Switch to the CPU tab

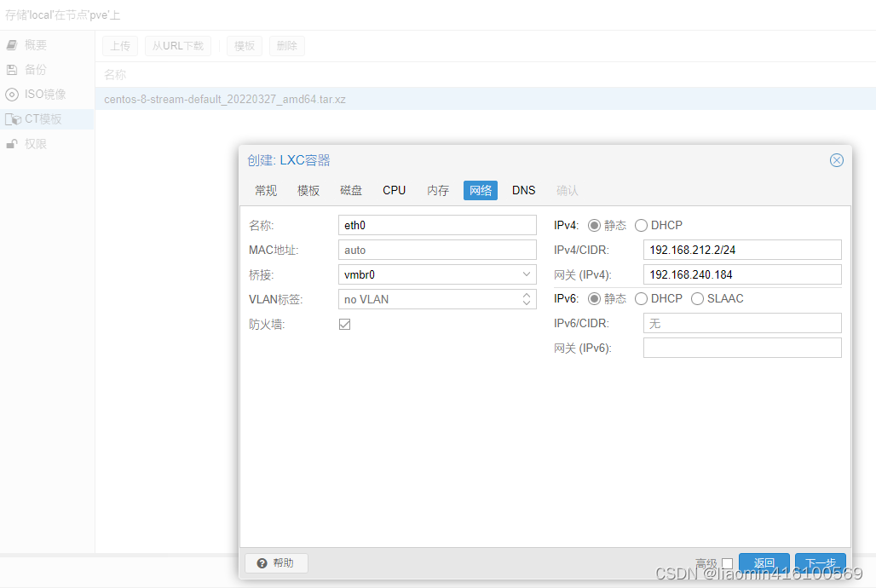(394, 190)
